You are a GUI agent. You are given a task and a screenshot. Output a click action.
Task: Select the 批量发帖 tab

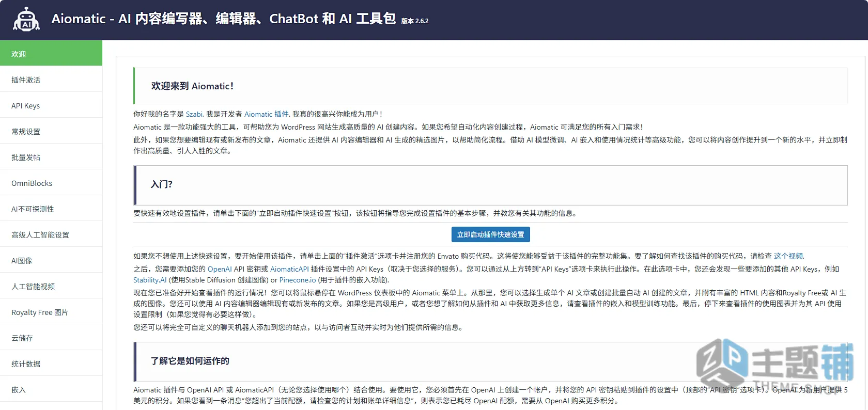pos(51,157)
